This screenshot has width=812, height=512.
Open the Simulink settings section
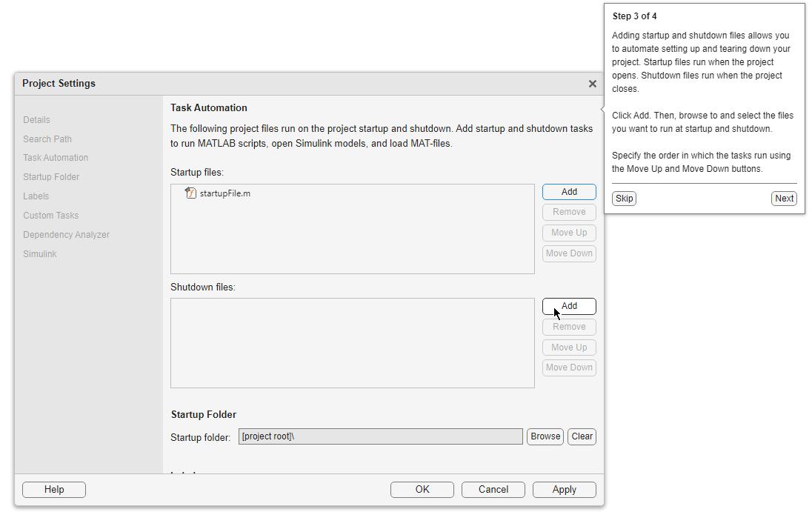click(x=40, y=254)
